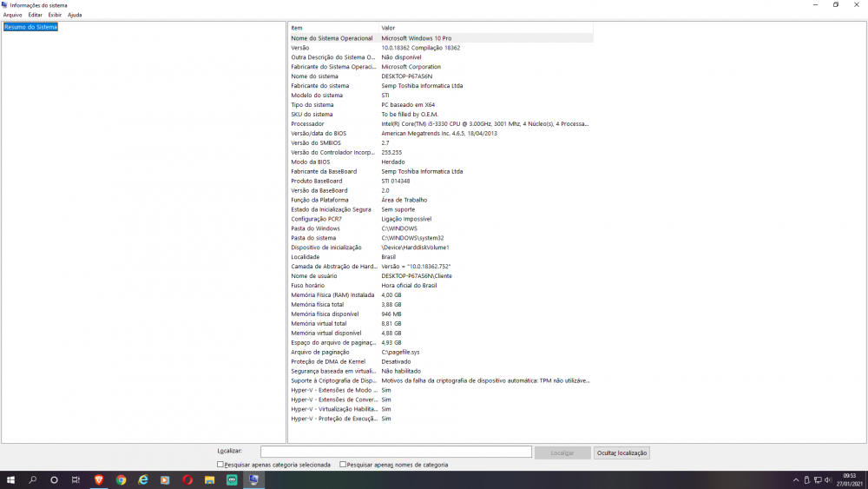Viewport: 868px width, 489px height.
Task: Open the Editar menu
Action: click(x=35, y=15)
